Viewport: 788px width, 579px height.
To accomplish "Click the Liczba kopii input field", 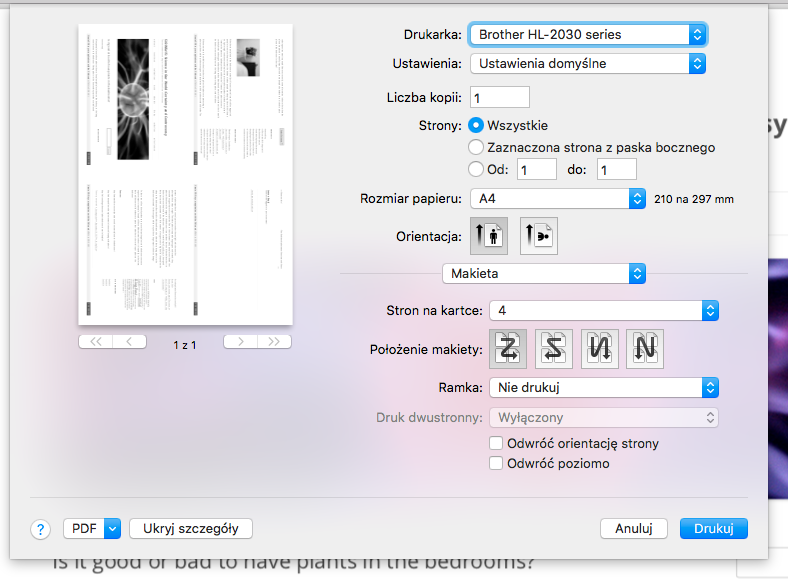I will 499,98.
